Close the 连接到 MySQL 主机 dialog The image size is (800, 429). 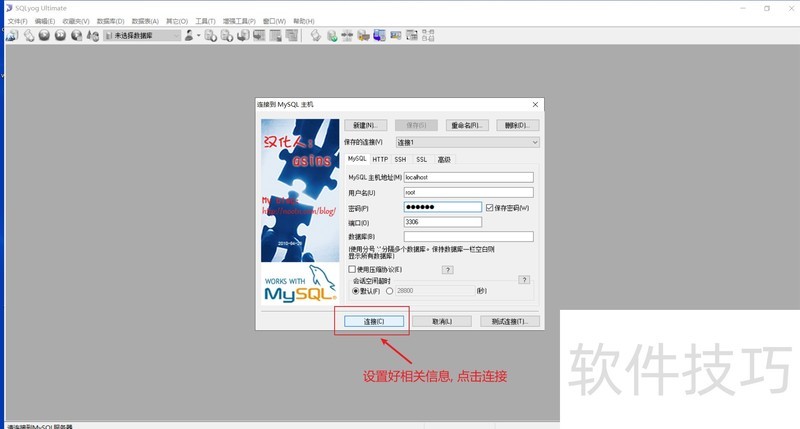(x=535, y=105)
